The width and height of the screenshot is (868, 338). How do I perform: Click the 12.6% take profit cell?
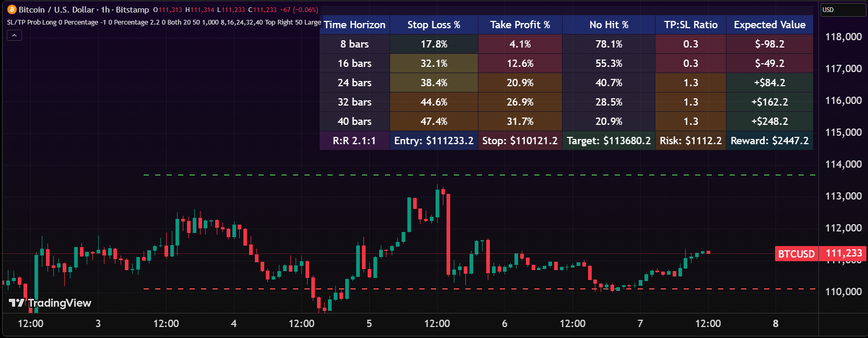[x=520, y=63]
